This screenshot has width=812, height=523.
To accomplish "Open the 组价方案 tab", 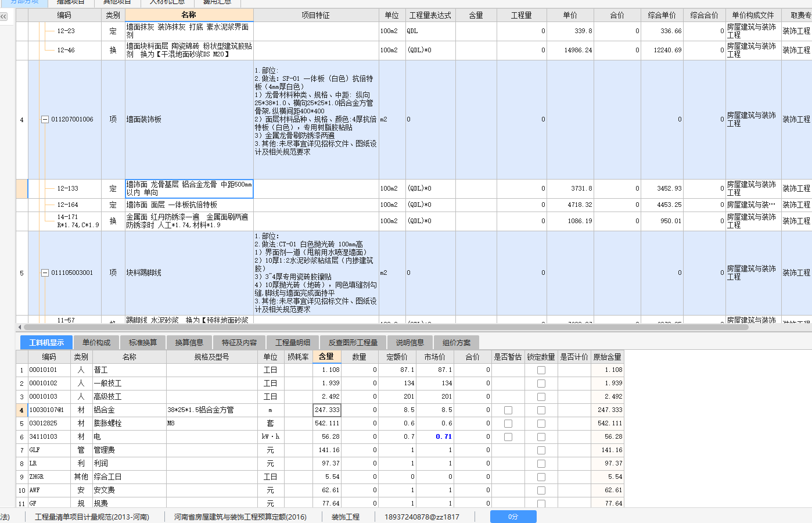I will 457,342.
